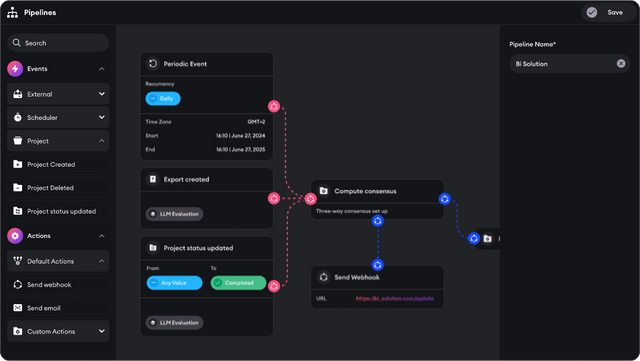Collapse the Events section chevron
The height and width of the screenshot is (361, 640).
click(102, 69)
